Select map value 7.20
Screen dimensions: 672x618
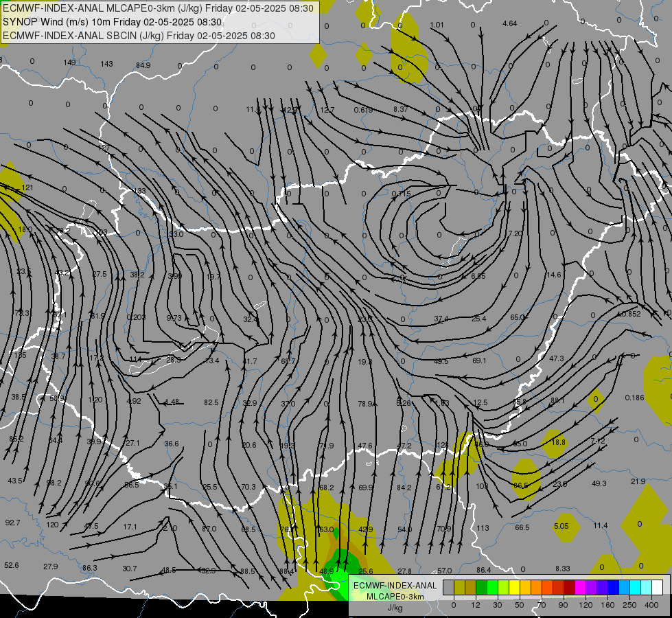(515, 233)
